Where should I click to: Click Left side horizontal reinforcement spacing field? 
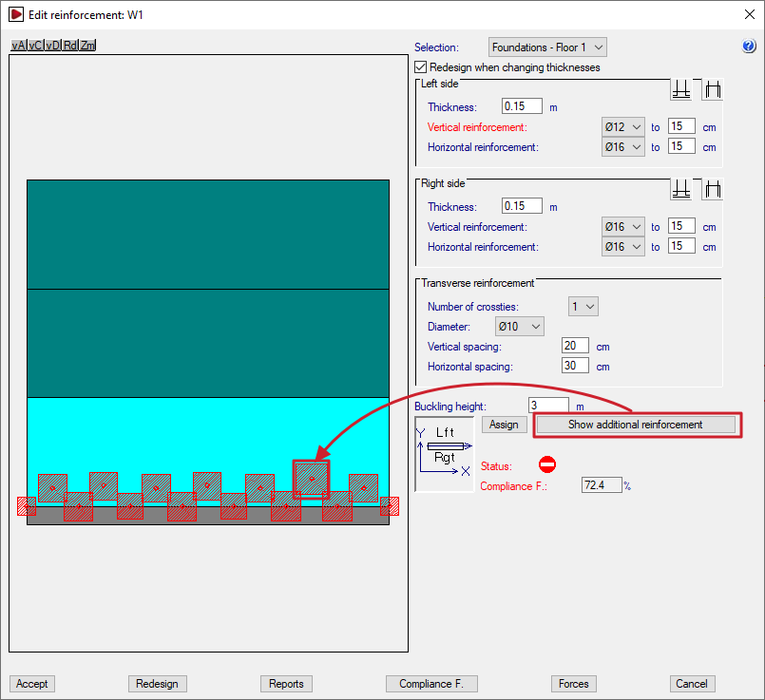681,146
